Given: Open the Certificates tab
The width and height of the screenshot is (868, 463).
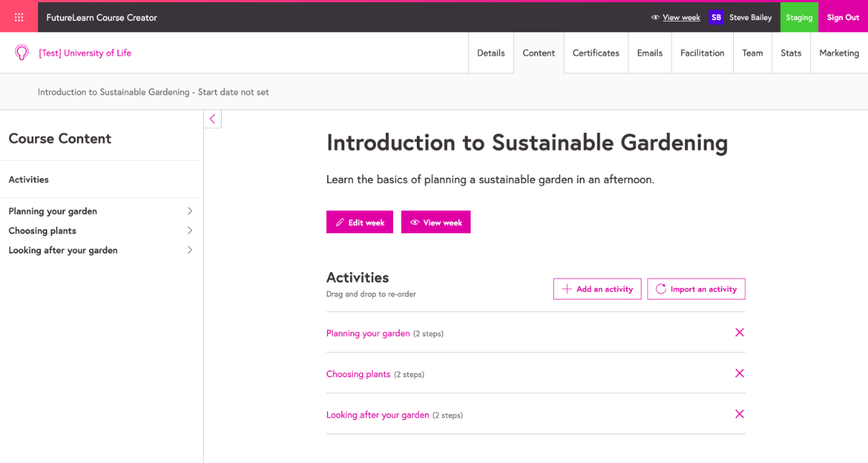Looking at the screenshot, I should point(596,53).
